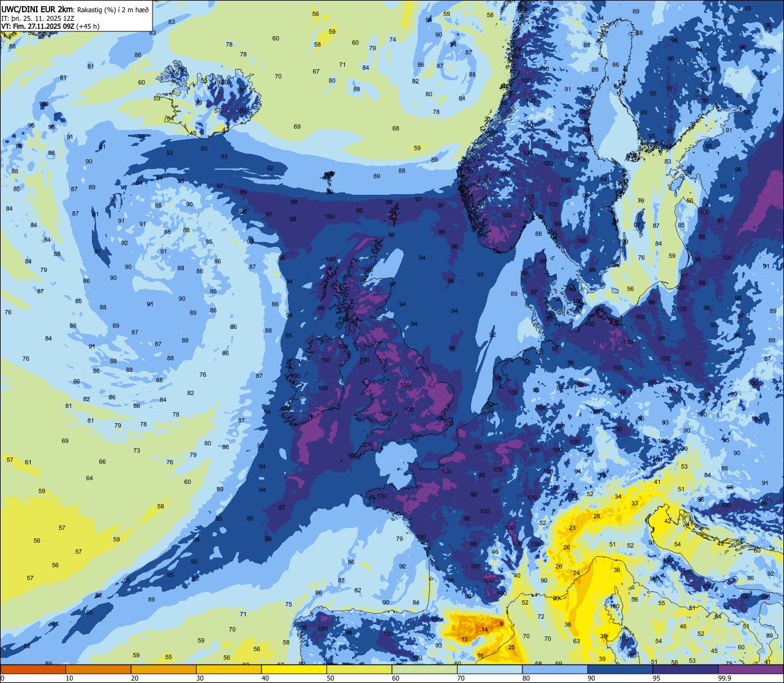Click the legend tick label "90"

pyautogui.click(x=591, y=678)
